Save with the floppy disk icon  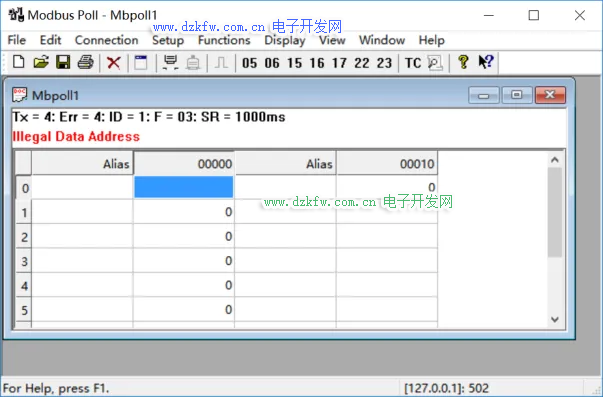(x=63, y=62)
